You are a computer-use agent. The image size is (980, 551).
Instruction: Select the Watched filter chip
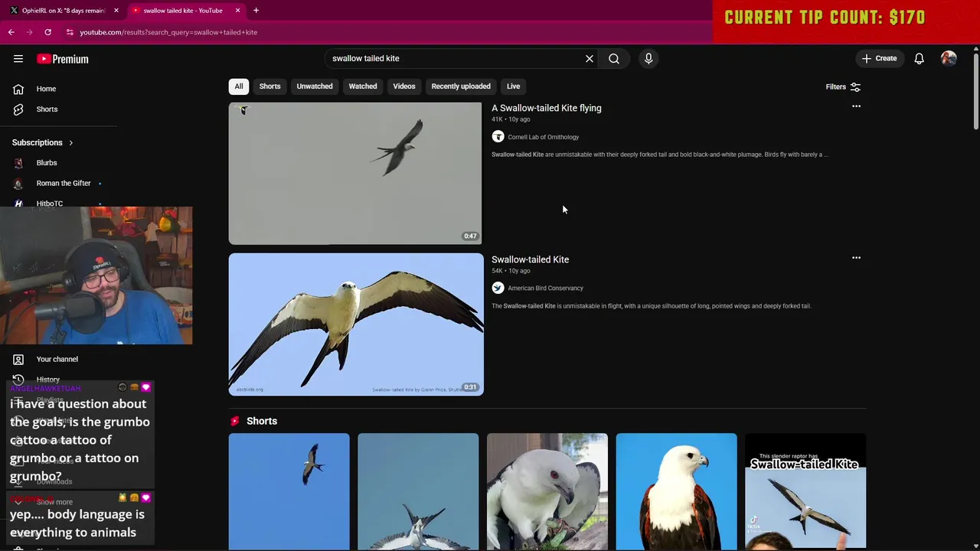(363, 86)
